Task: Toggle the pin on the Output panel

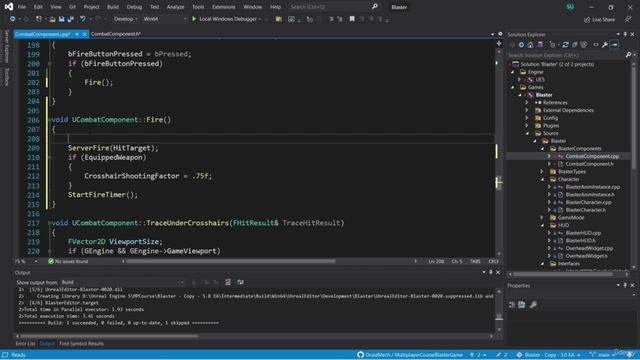Action: [x=491, y=272]
